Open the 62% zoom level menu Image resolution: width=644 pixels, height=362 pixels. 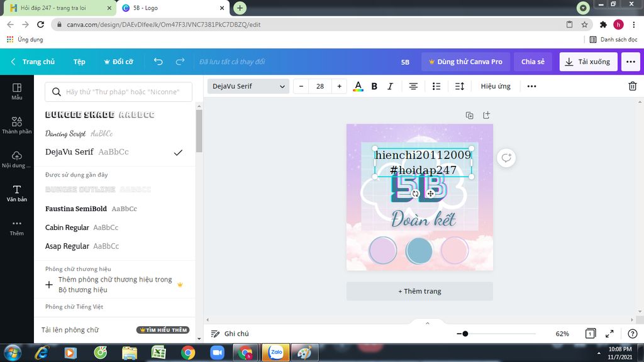(562, 334)
